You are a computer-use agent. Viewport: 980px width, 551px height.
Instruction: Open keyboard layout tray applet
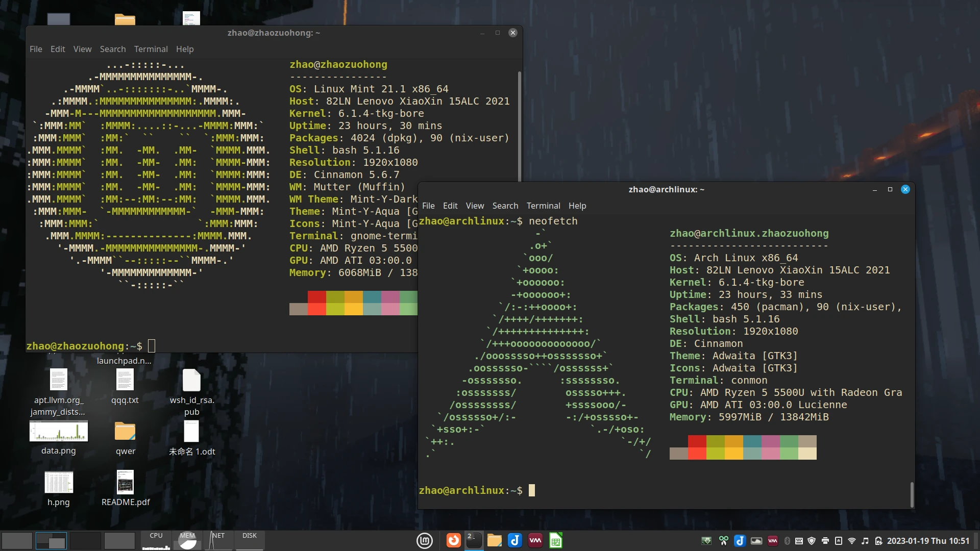coord(799,541)
